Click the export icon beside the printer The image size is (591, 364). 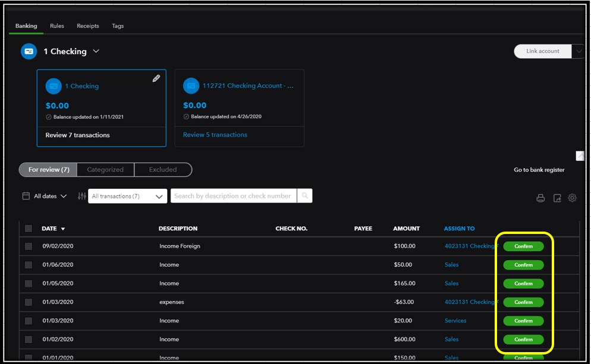557,198
